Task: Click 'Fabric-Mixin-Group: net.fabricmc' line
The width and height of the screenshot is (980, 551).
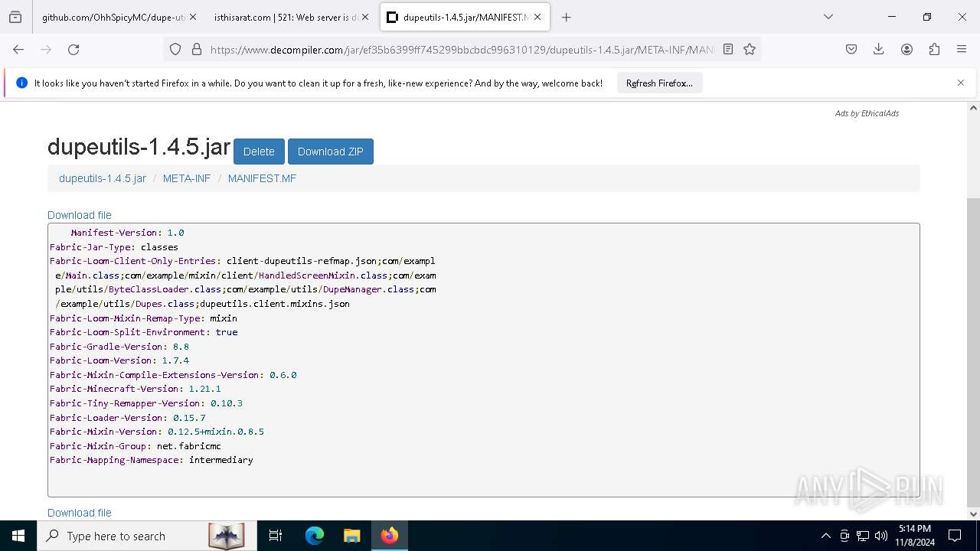Action: [x=136, y=446]
